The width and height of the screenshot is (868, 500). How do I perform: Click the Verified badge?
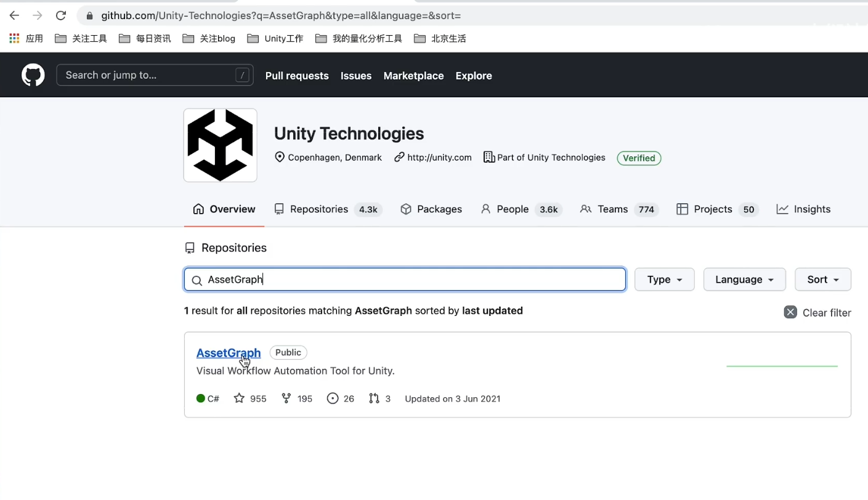639,158
